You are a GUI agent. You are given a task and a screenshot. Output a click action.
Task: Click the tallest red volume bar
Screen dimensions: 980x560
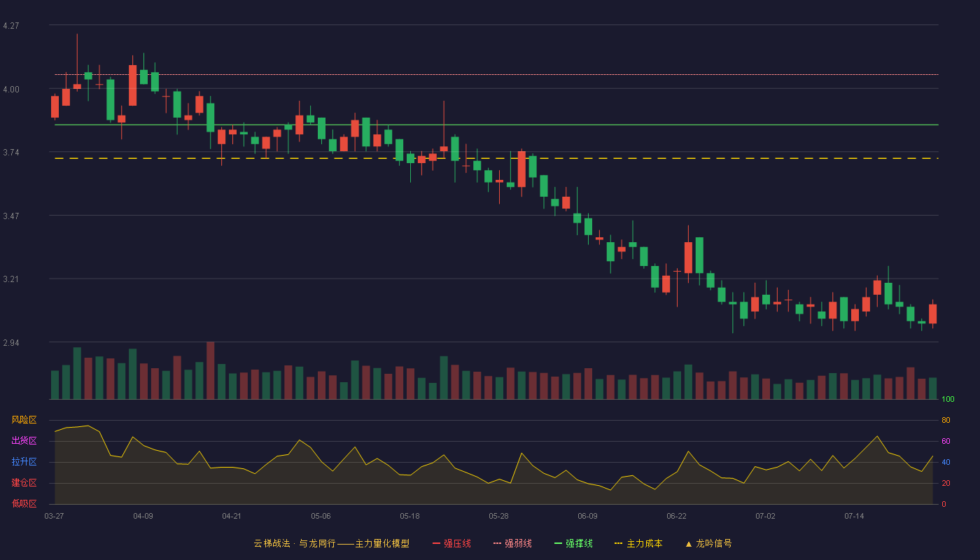pyautogui.click(x=211, y=370)
